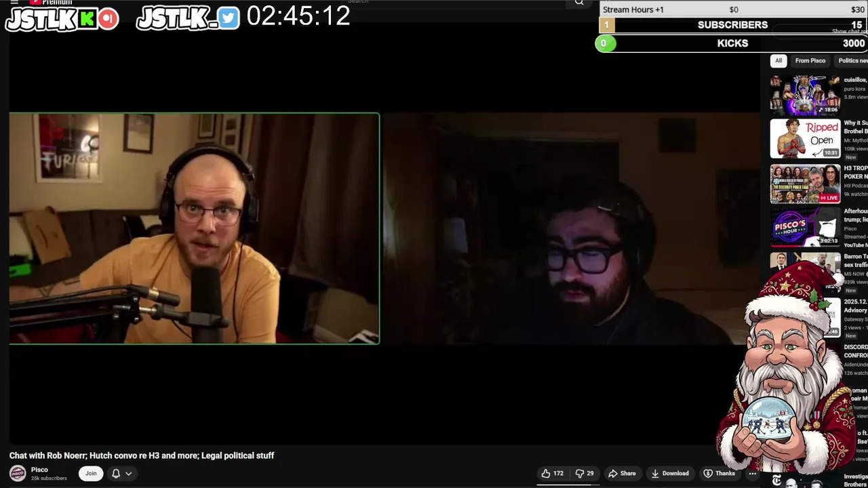The image size is (868, 488).
Task: Open the cuisillos video thumbnail
Action: [805, 94]
